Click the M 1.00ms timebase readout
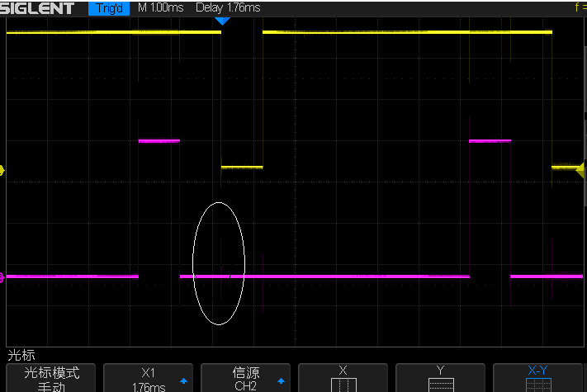The height and width of the screenshot is (392, 587). point(160,8)
